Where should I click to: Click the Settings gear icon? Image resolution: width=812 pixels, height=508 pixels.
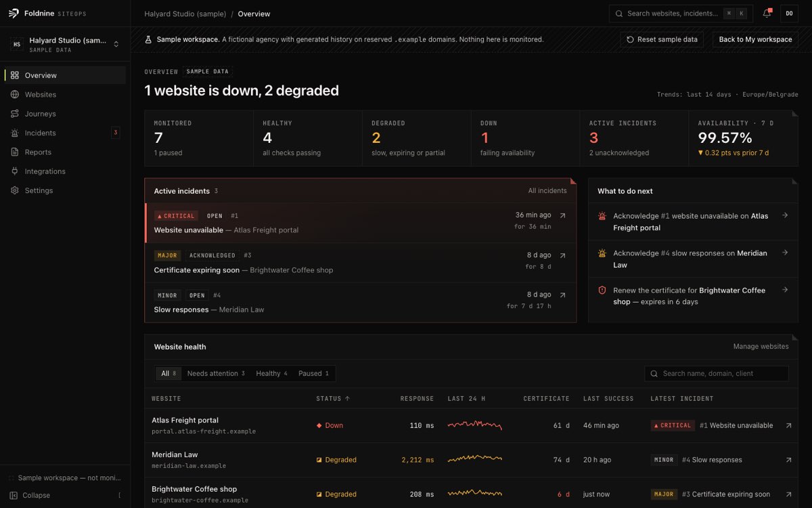(x=15, y=190)
